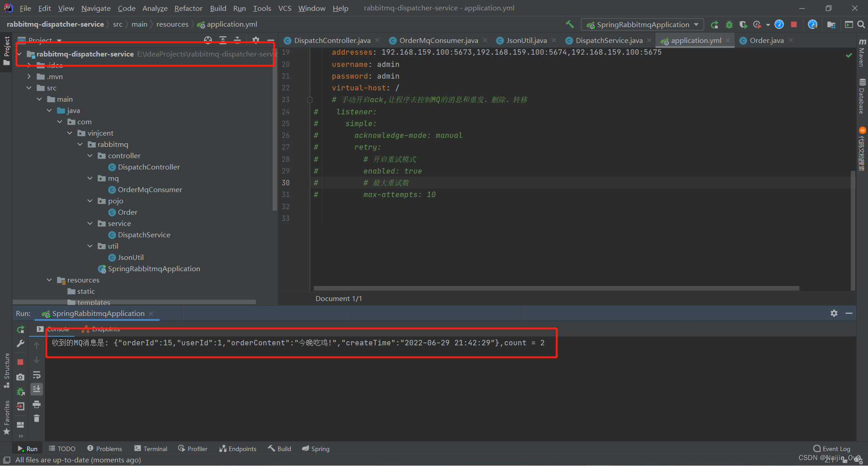868x466 pixels.
Task: Open the Event Log
Action: pyautogui.click(x=832, y=449)
